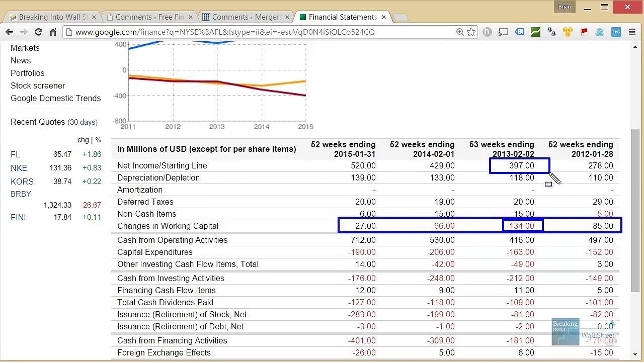Open the FL stock quote
The image size is (644, 362).
click(15, 154)
